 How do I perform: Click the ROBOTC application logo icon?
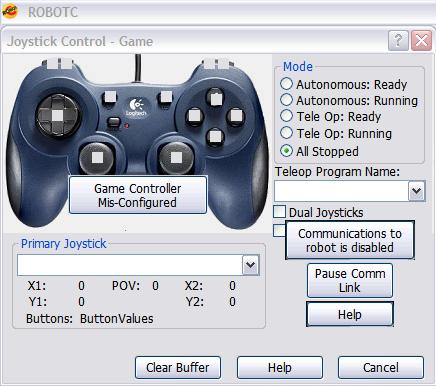pyautogui.click(x=10, y=12)
